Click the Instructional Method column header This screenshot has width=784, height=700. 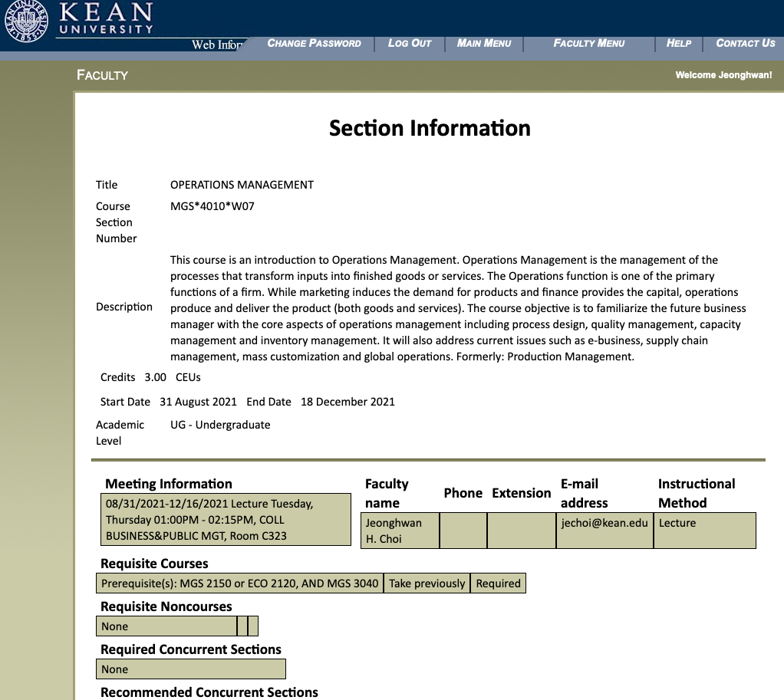click(x=697, y=493)
